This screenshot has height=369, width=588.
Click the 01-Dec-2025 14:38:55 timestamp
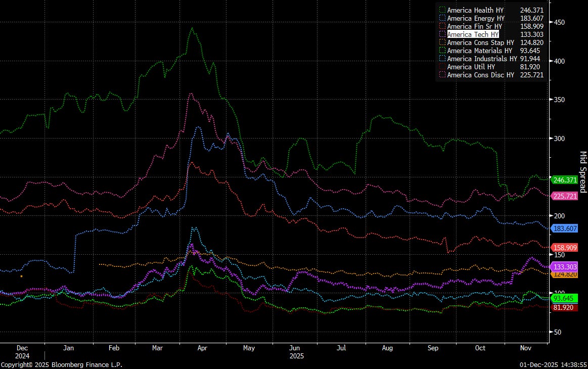[553, 364]
